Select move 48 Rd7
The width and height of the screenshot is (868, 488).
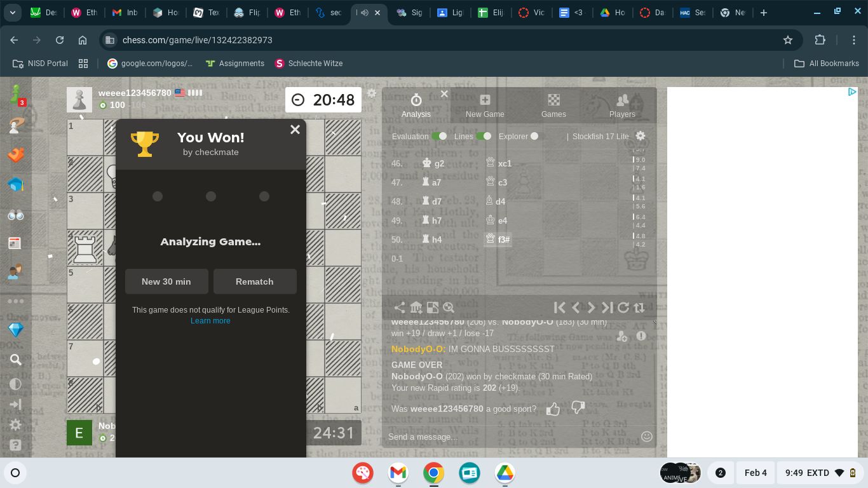[x=432, y=201]
